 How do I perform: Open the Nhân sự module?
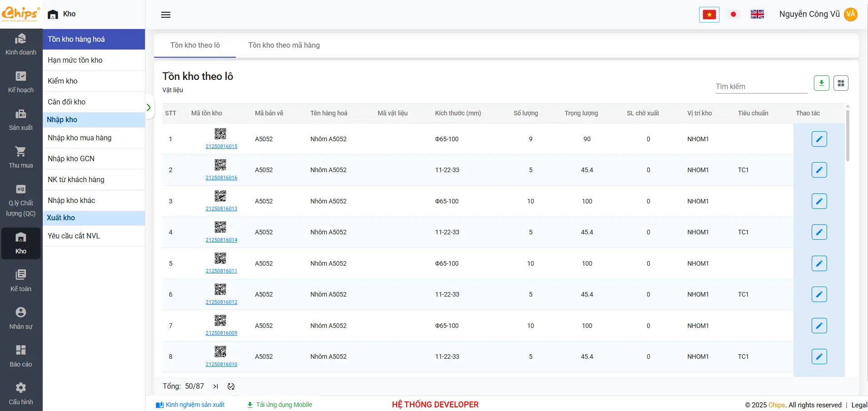click(x=21, y=319)
